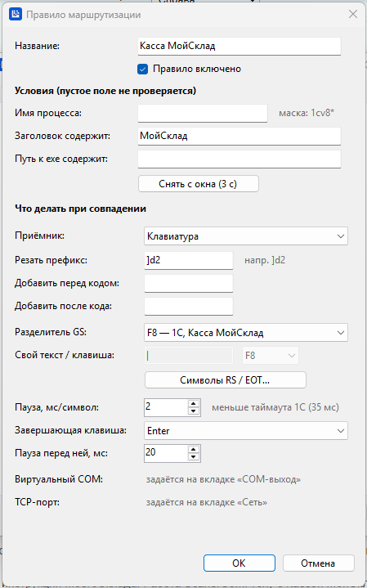Click the "Виртуальный COM:" label
Image resolution: width=367 pixels, height=588 pixels.
pyautogui.click(x=59, y=479)
